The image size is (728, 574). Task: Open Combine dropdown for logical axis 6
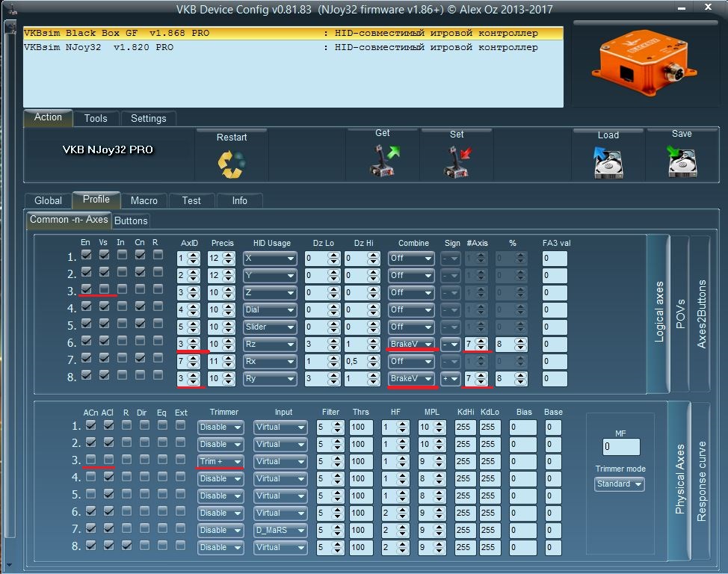coord(411,345)
